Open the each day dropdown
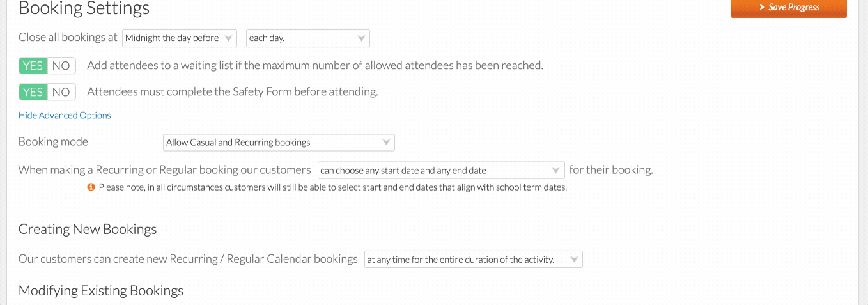 point(308,38)
